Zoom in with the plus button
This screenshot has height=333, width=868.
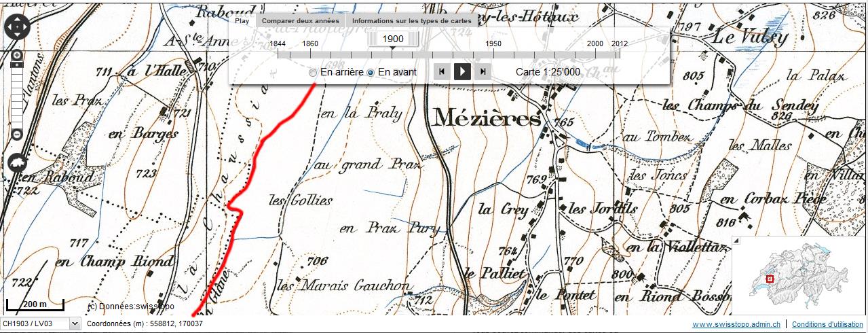click(x=17, y=55)
